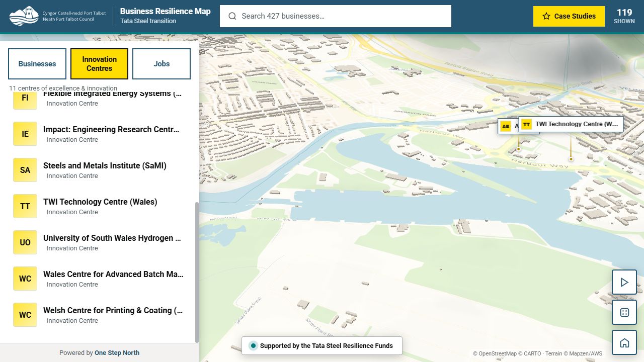Open Welsh Centre for Printing & Coating
This screenshot has width=644, height=362.
coord(101,315)
